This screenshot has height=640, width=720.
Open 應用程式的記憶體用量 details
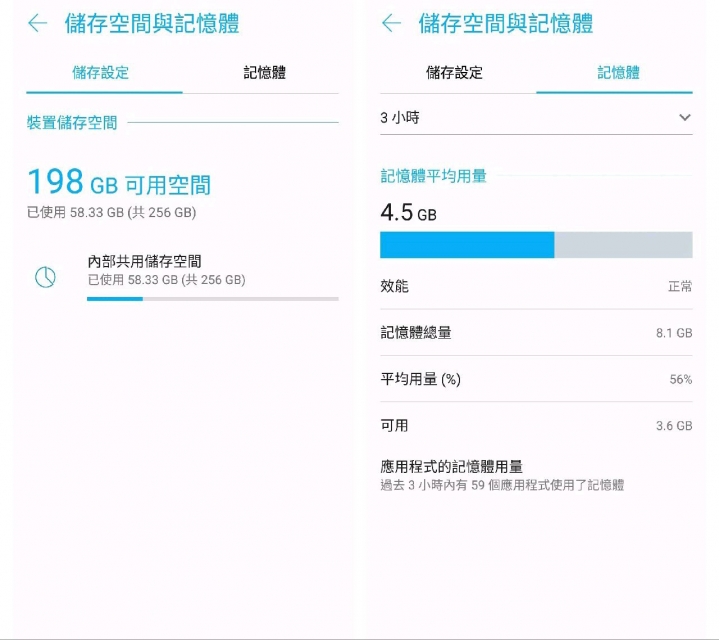(536, 475)
